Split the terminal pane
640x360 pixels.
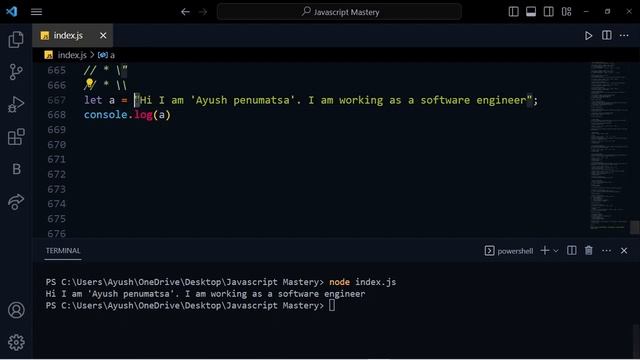571,251
